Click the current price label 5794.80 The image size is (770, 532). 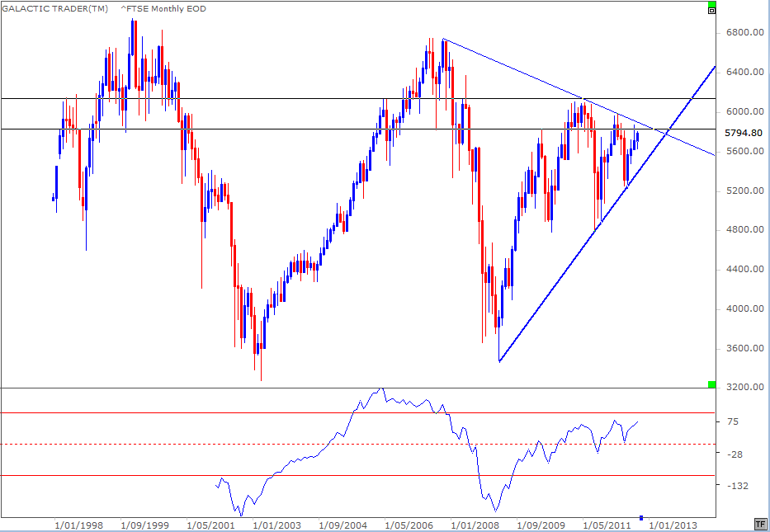tap(743, 133)
